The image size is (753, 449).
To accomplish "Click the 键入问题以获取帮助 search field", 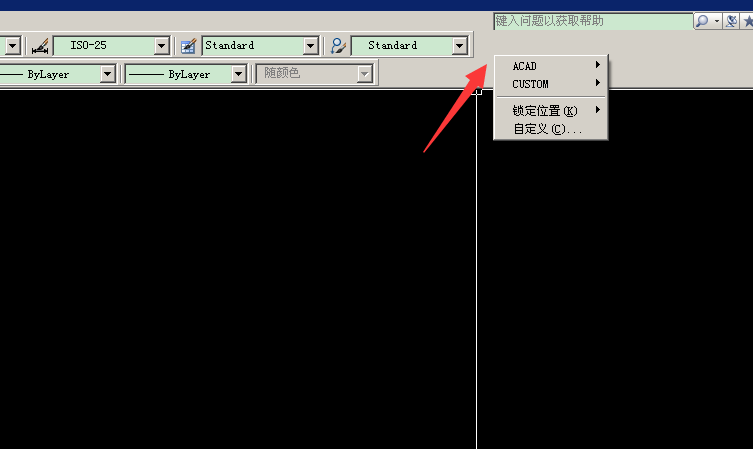I will pyautogui.click(x=593, y=21).
